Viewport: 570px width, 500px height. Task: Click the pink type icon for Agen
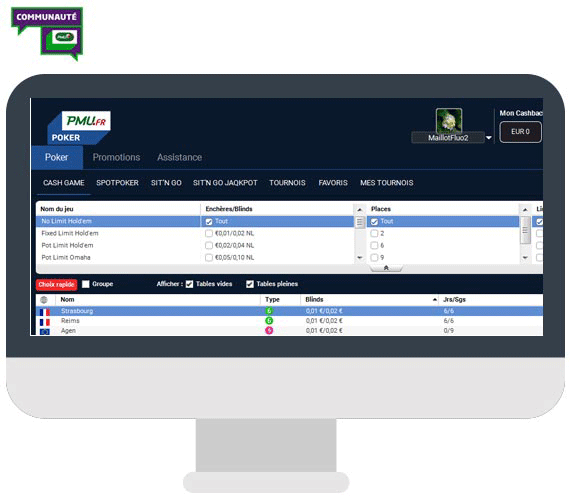click(x=269, y=331)
